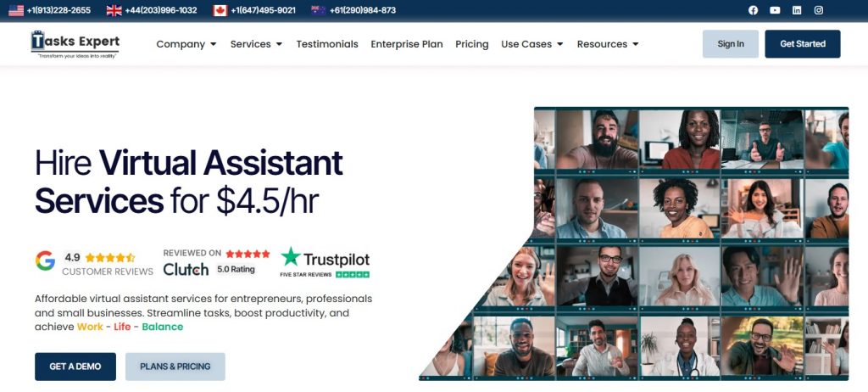Open the Instagram social icon
Screen dimensions: 868x392
coord(819,10)
